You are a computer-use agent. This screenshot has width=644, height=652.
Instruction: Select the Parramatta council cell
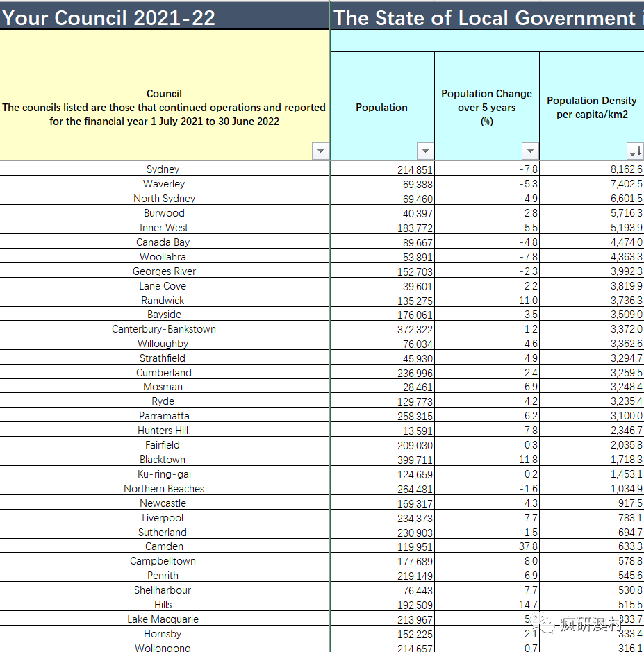[164, 415]
